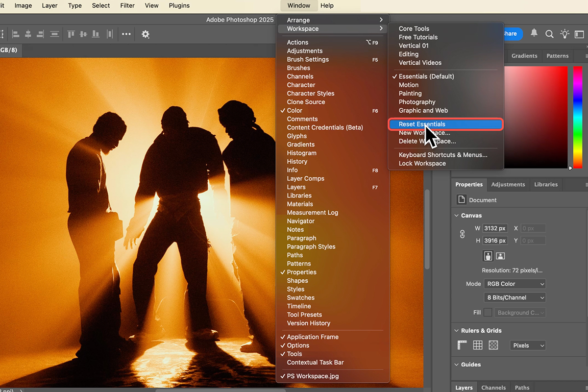Switch to the Adjustments tab
The width and height of the screenshot is (588, 392).
pyautogui.click(x=508, y=185)
